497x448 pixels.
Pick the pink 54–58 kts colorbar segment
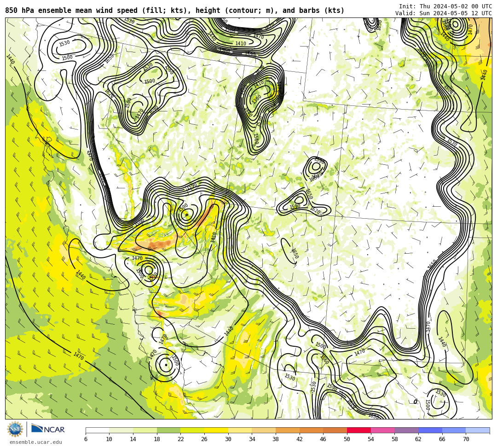coord(382,431)
